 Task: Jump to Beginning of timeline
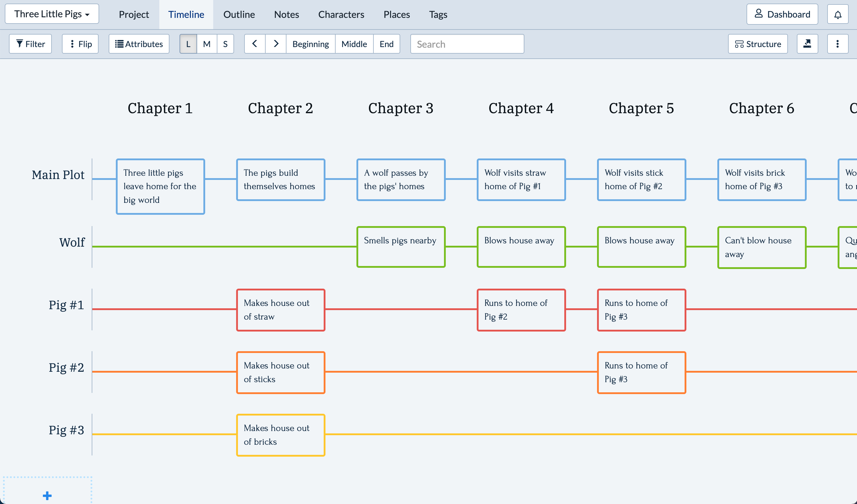311,43
